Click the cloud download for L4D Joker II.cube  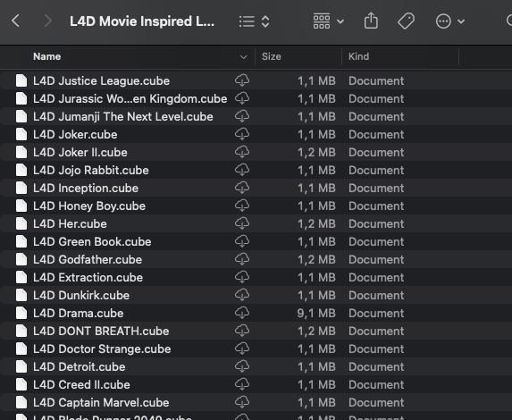pyautogui.click(x=242, y=152)
